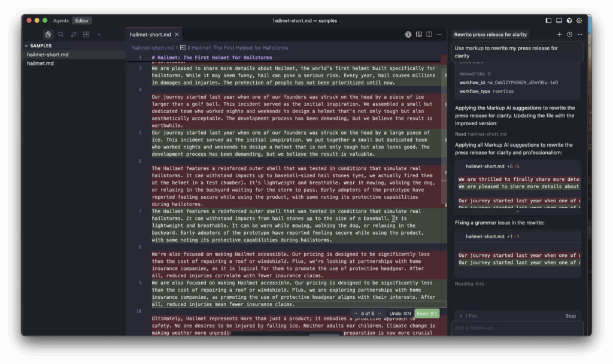
Task: Toggle the bottom dock visibility
Action: click(559, 20)
